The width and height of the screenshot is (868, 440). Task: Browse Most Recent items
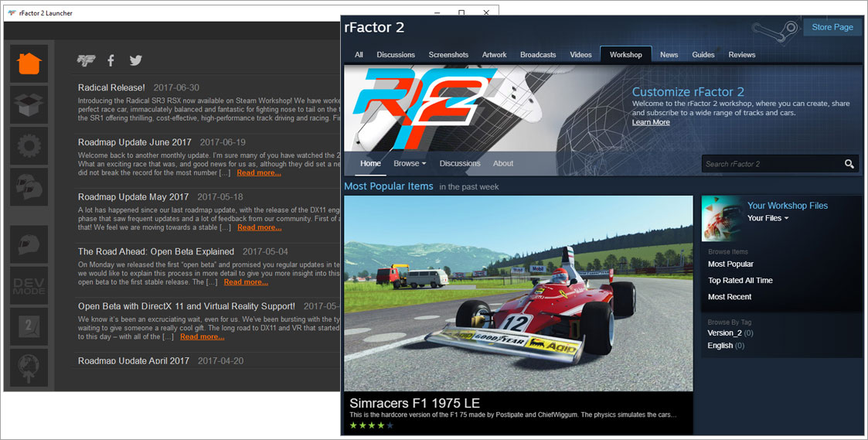pos(730,297)
